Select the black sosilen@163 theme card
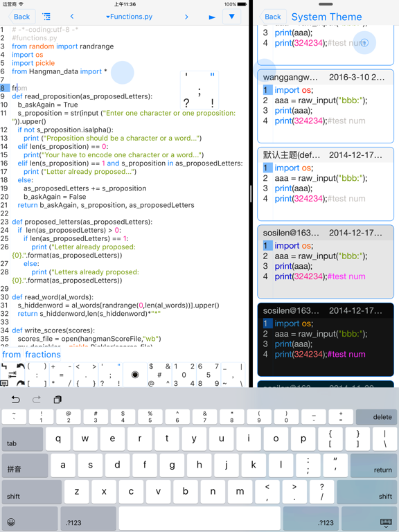Screen dimensions: 399x532 (326, 339)
